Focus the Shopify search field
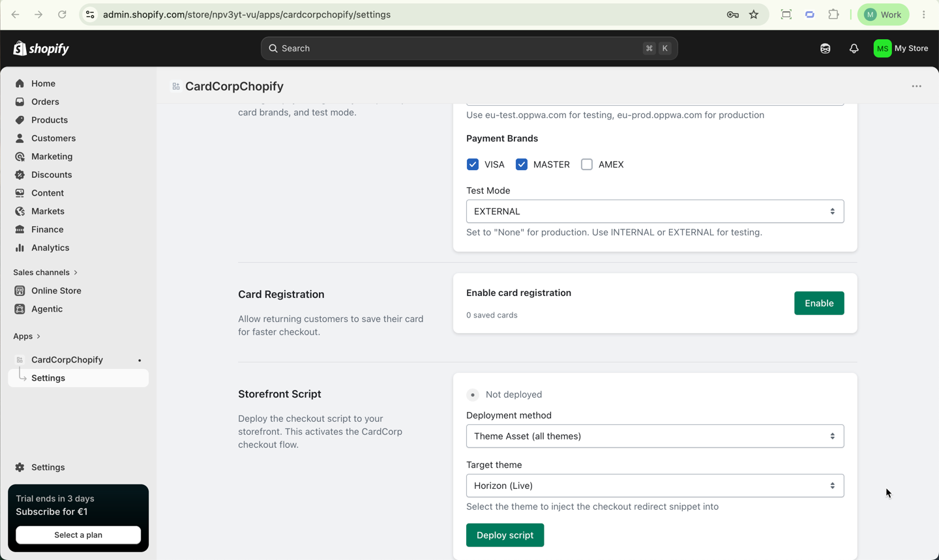 pyautogui.click(x=469, y=48)
